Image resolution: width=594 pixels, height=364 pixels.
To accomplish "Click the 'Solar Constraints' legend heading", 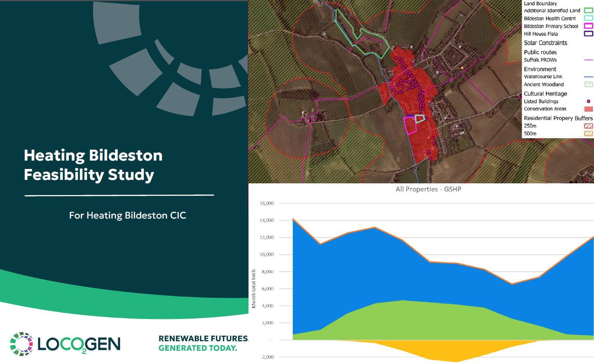I will pos(546,43).
